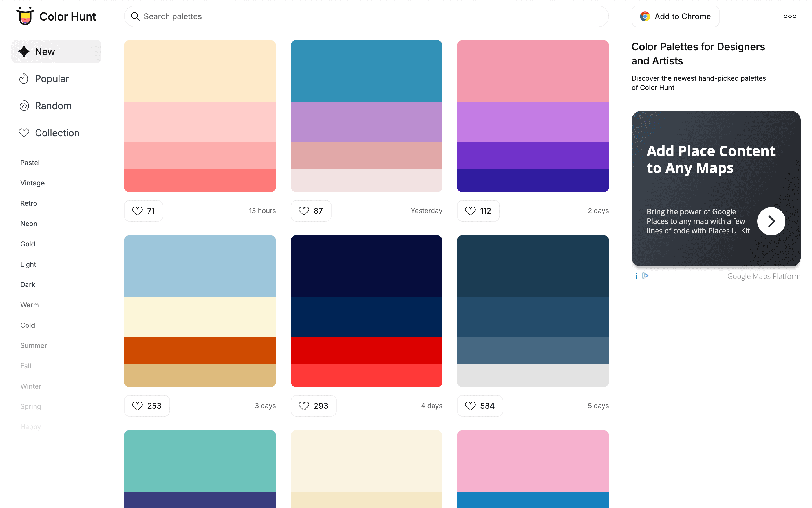Filter by Warm tag

(30, 305)
